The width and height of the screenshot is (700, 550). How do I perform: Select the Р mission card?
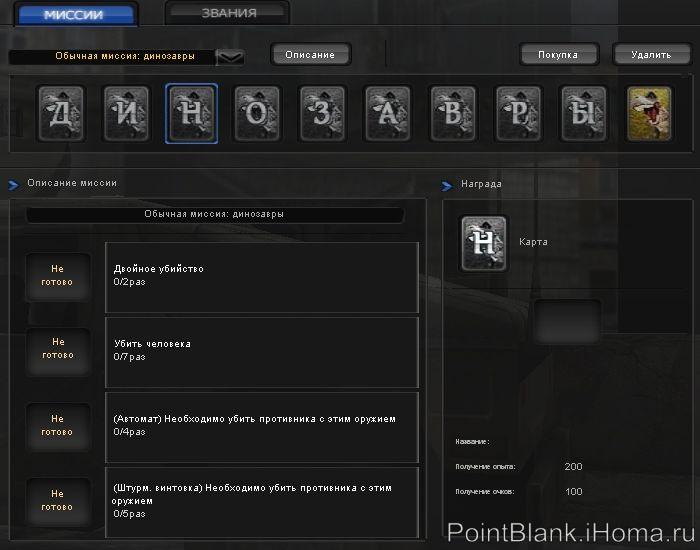(x=519, y=114)
